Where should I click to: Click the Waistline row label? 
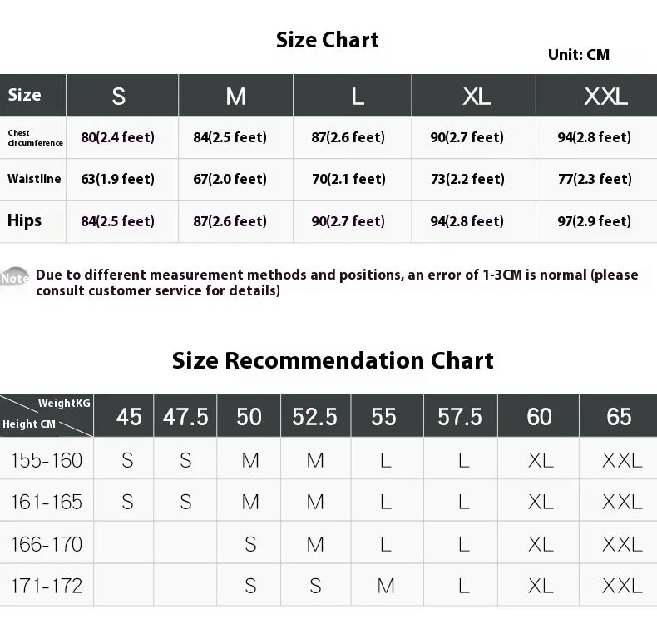pos(33,179)
